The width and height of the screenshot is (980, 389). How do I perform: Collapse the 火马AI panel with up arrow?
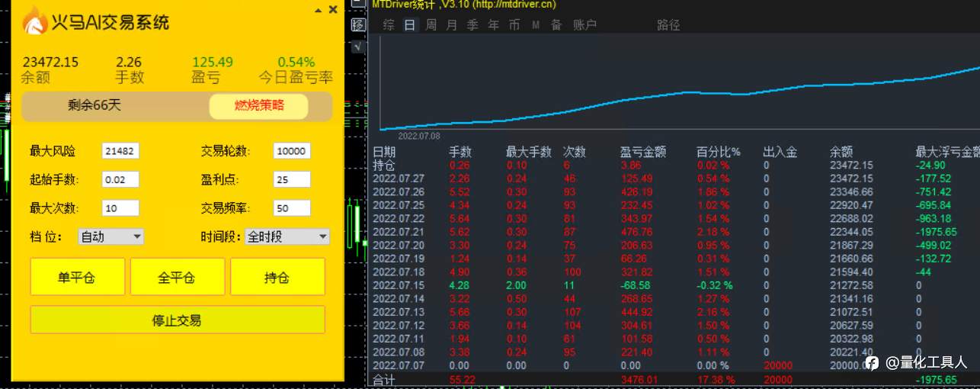pos(319,11)
